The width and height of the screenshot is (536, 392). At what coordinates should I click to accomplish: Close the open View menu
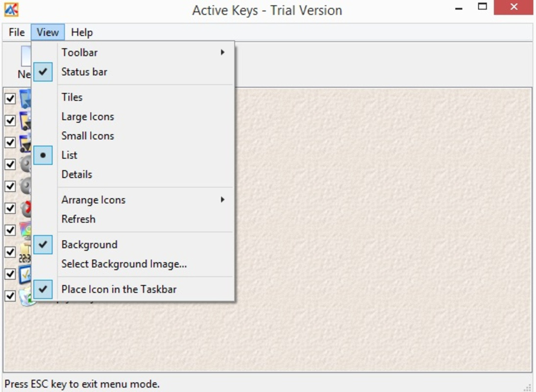(x=48, y=32)
